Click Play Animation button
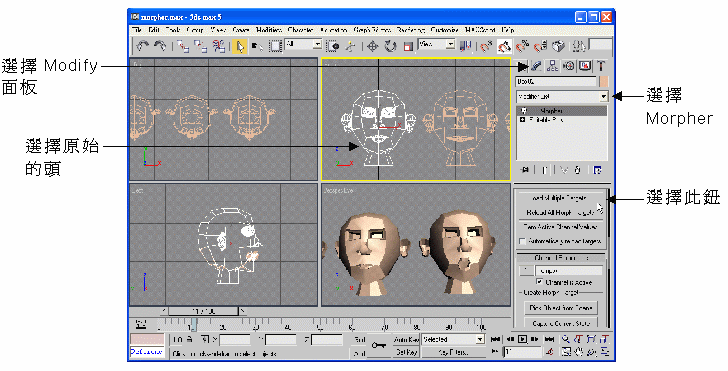The height and width of the screenshot is (371, 728). click(522, 339)
